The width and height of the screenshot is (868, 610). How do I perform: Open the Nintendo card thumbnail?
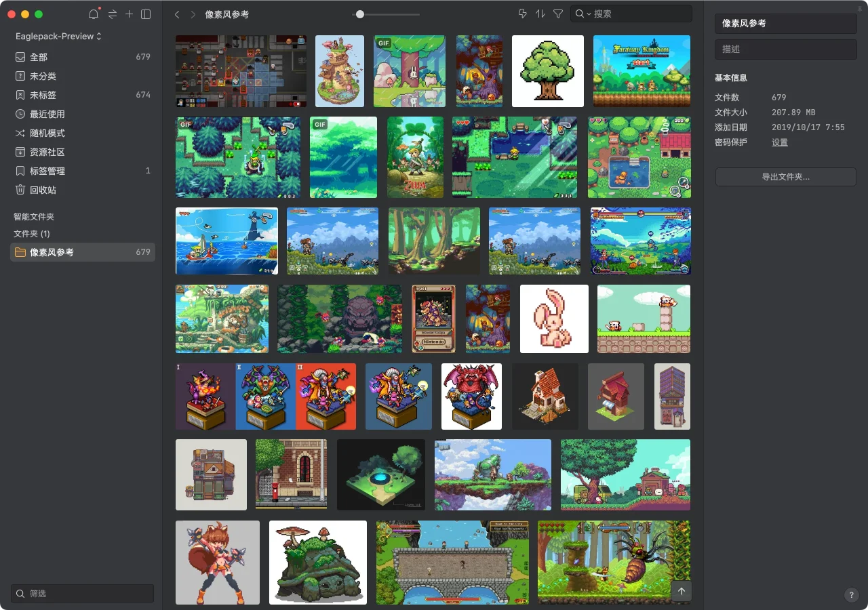(434, 319)
